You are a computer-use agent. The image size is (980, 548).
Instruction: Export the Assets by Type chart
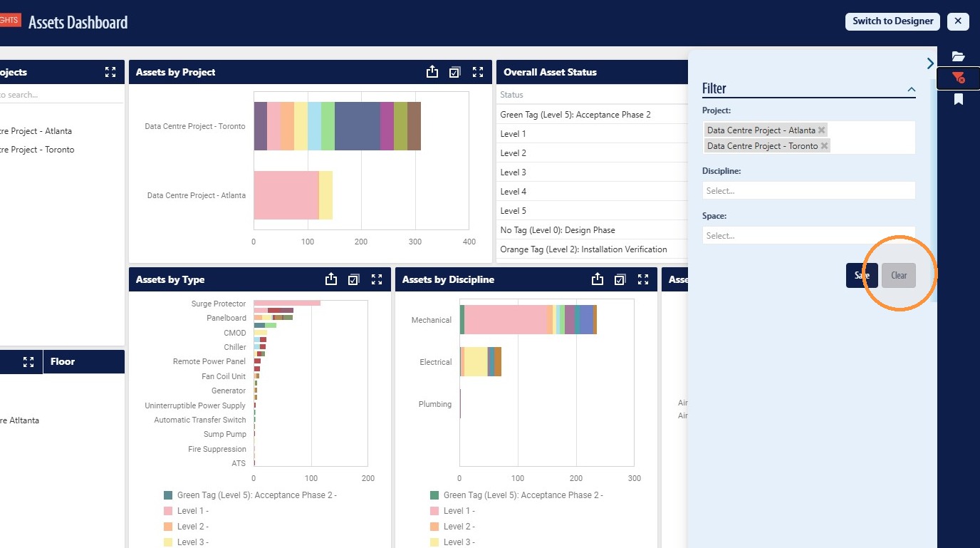(331, 279)
